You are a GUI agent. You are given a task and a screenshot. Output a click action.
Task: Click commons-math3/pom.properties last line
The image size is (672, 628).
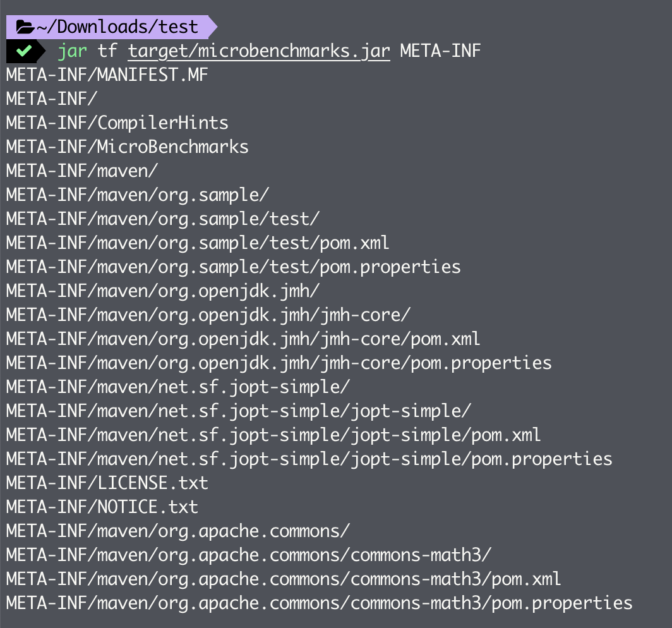[320, 603]
